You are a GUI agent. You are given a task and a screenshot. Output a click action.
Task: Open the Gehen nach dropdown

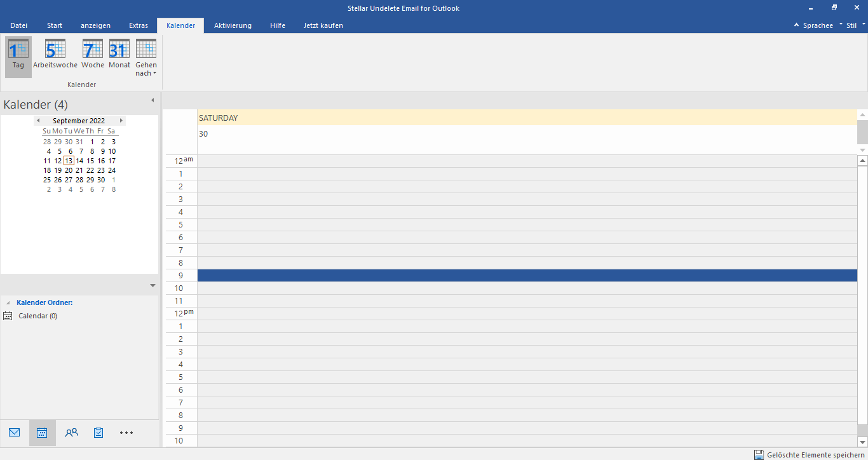[x=146, y=57]
